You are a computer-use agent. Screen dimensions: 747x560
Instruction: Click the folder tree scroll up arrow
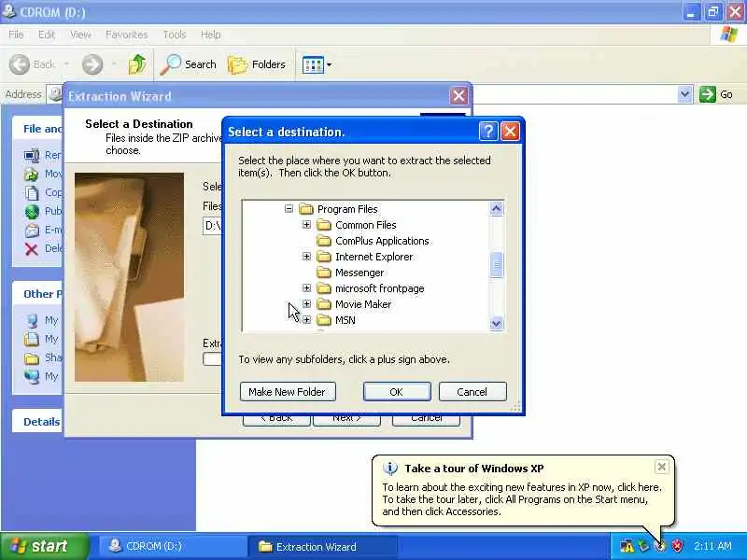pos(497,208)
